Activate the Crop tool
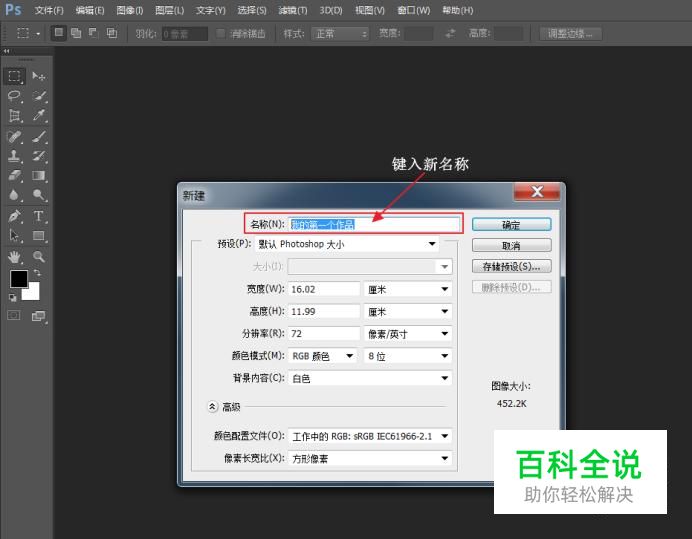The image size is (692, 539). 14,116
